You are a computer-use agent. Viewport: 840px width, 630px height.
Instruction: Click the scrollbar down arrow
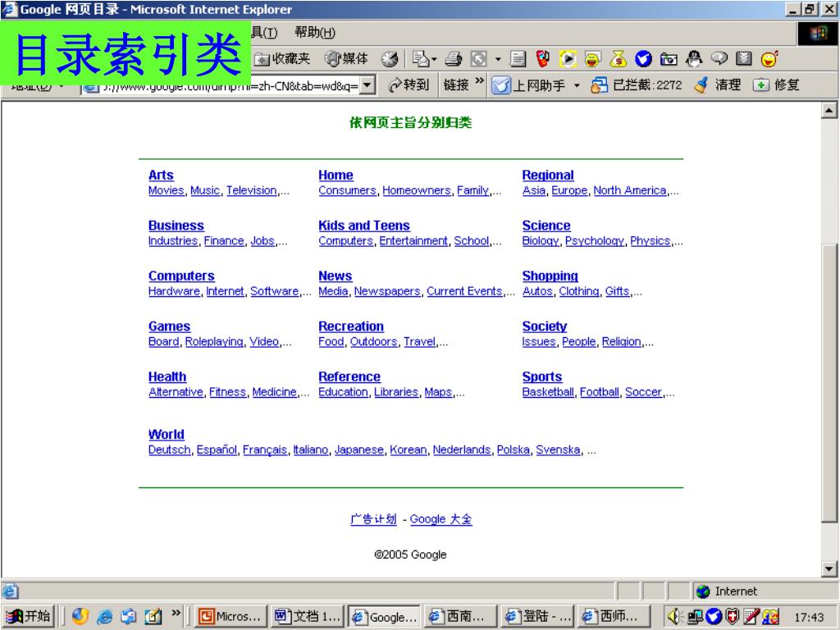[x=829, y=569]
